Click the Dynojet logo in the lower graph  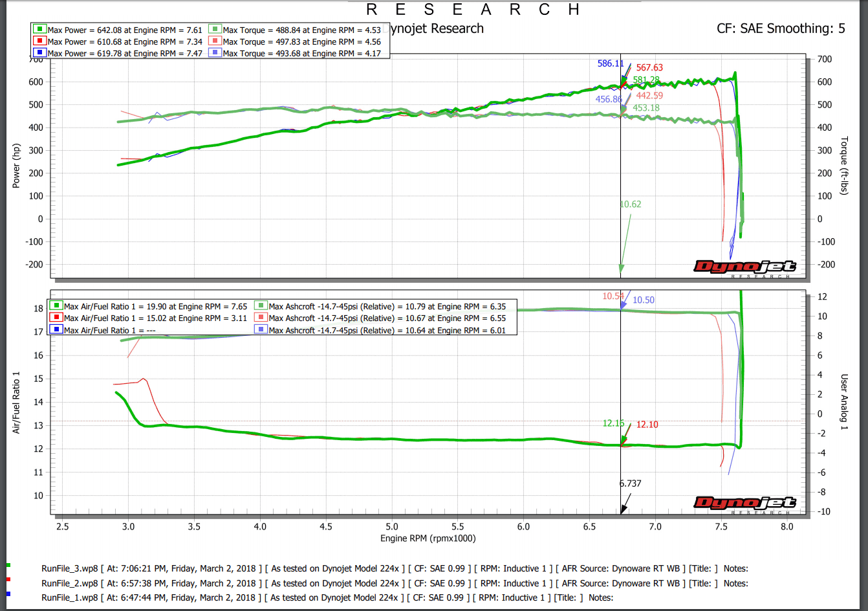pos(744,503)
